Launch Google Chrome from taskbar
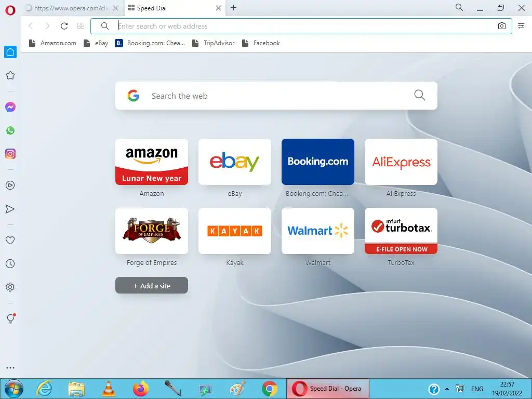Image resolution: width=532 pixels, height=399 pixels. 270,389
